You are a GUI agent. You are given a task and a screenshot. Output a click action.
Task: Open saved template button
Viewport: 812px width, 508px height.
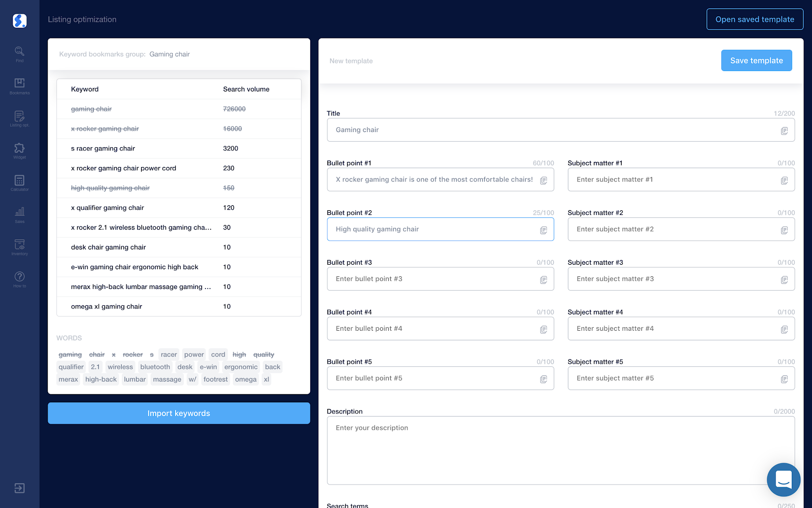755,19
